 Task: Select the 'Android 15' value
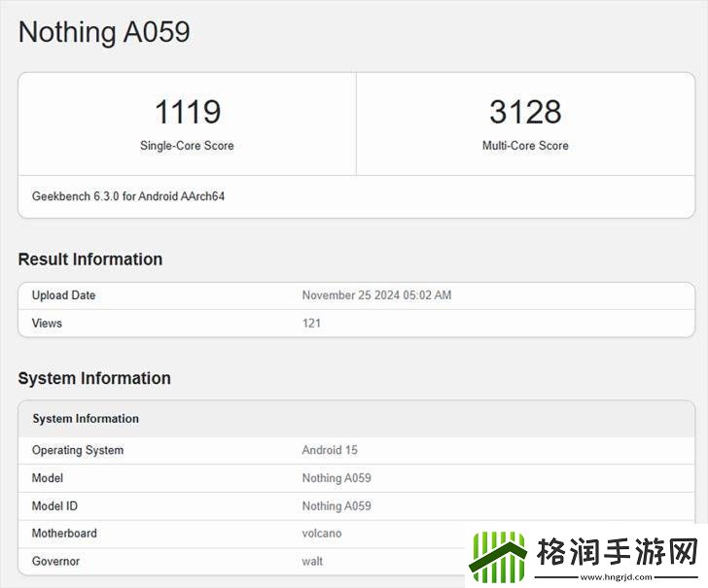(x=330, y=450)
